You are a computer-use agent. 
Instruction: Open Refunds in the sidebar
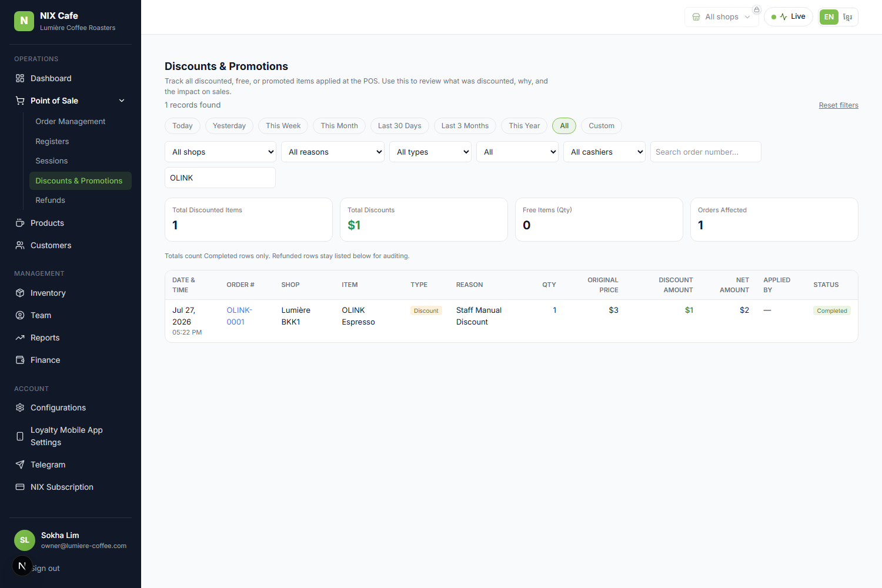click(x=50, y=200)
